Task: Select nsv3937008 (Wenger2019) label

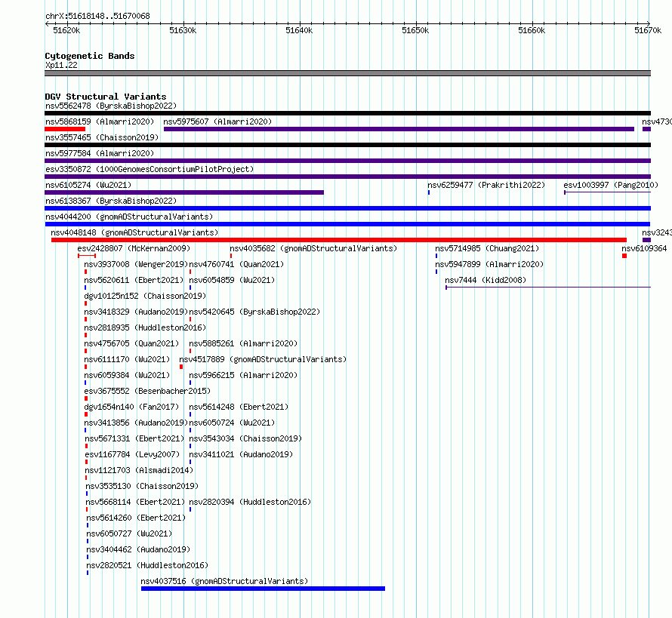Action: 136,264
